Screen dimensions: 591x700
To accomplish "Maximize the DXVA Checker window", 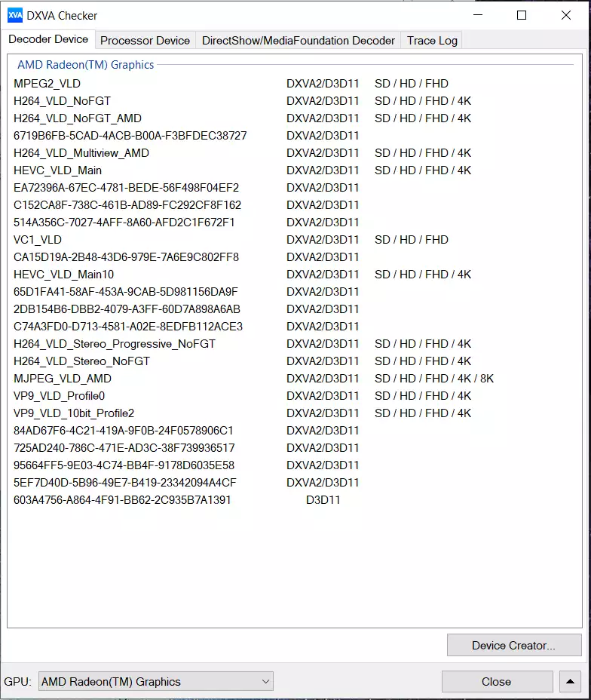I will [522, 15].
